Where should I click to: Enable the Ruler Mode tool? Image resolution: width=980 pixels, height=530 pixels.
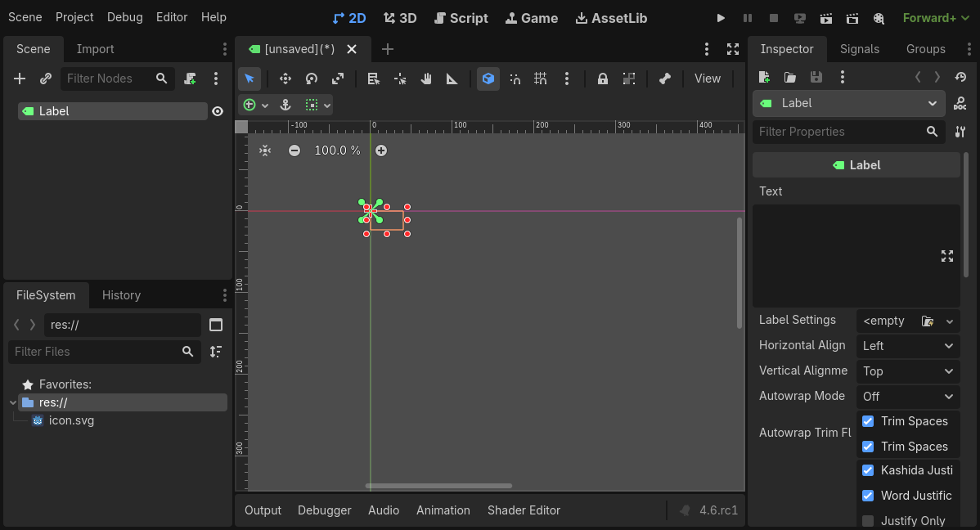click(x=451, y=79)
